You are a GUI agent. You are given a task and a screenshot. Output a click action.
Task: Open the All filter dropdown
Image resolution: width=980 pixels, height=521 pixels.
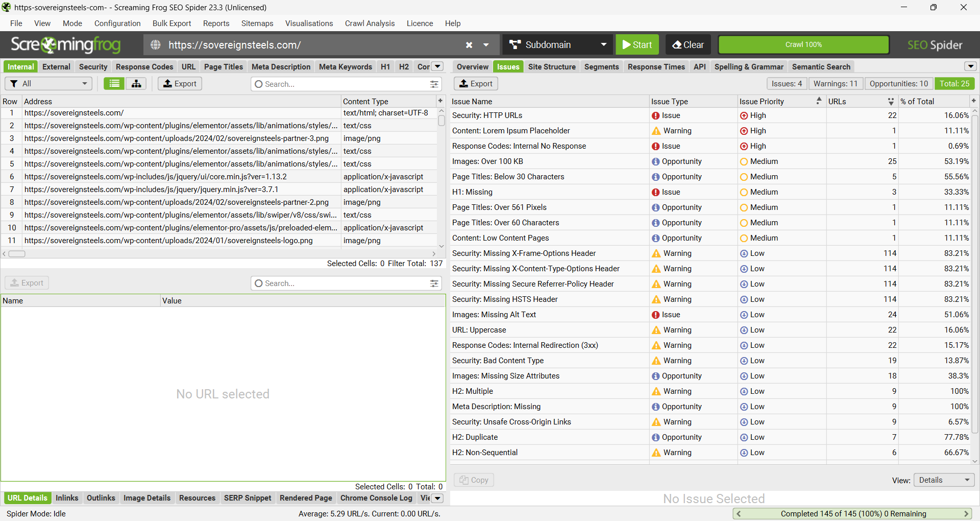pyautogui.click(x=48, y=84)
